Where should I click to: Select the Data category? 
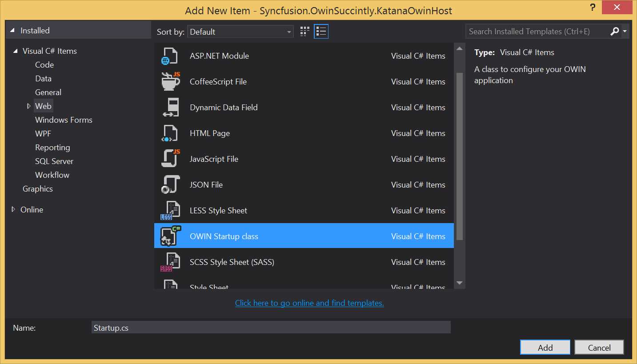44,79
